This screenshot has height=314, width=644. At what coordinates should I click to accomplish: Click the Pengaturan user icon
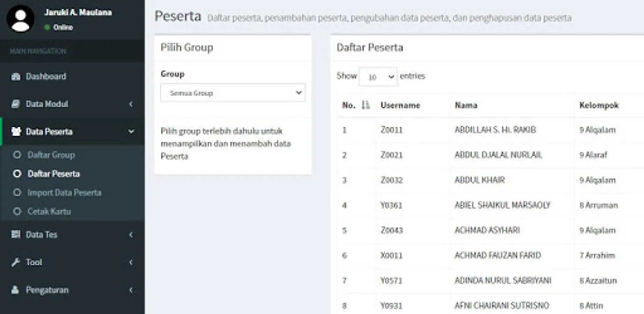coord(15,290)
